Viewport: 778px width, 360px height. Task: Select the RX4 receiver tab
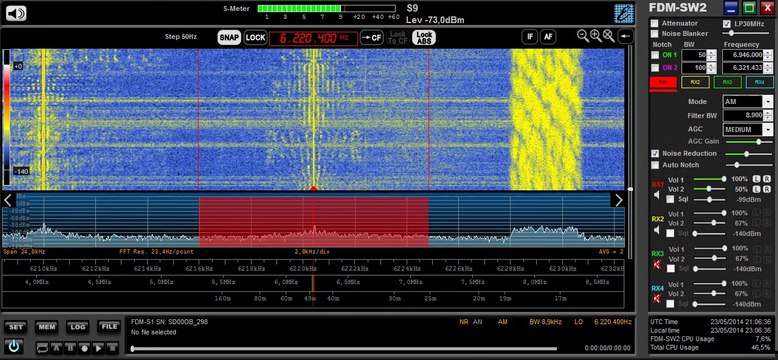pos(760,82)
